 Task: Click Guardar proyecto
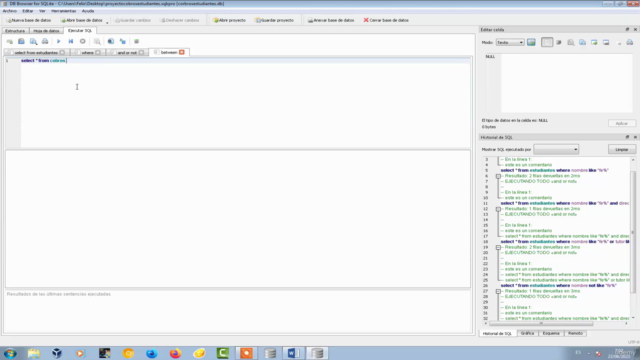pyautogui.click(x=274, y=20)
